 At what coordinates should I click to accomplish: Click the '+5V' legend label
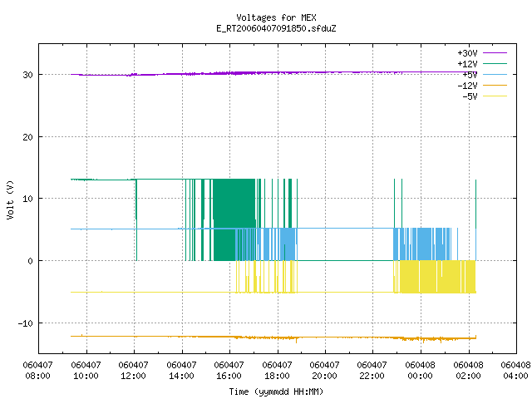coord(470,75)
